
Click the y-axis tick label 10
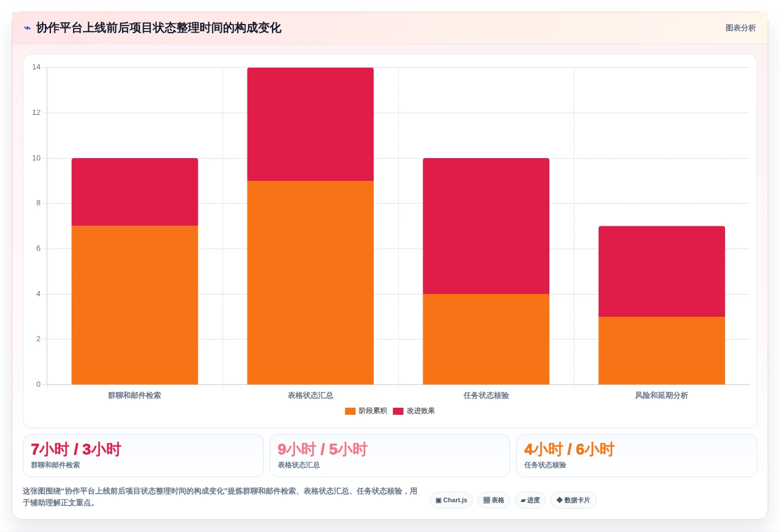[x=37, y=158]
